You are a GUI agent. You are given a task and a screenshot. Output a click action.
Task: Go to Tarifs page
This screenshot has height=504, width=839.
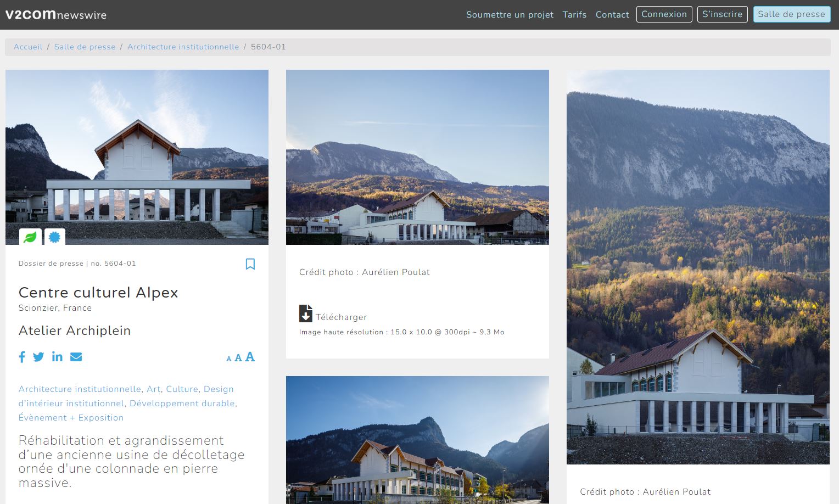[574, 15]
